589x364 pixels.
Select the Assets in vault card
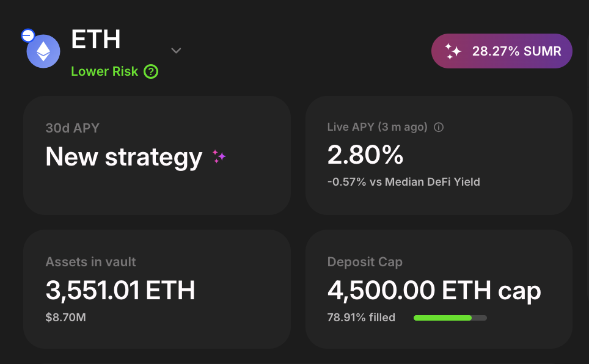(x=157, y=289)
